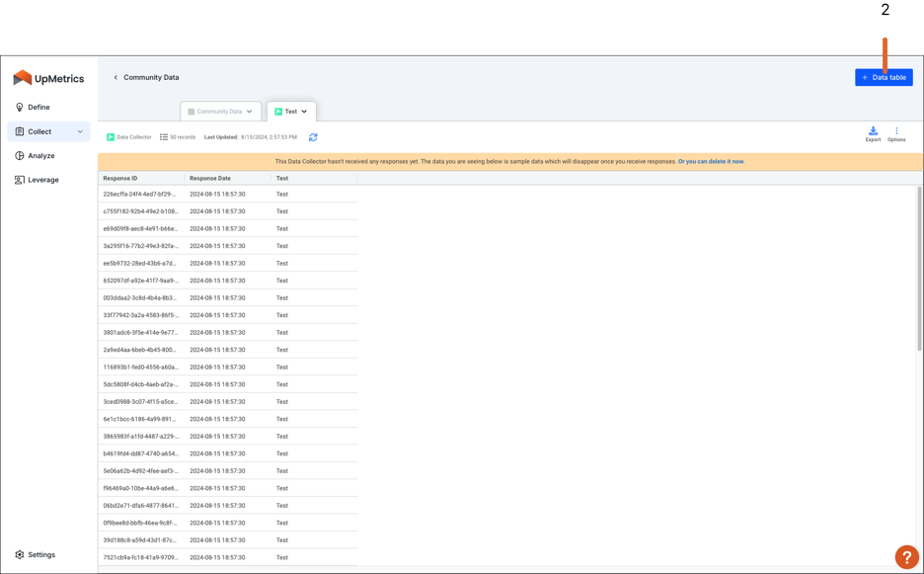Screen dimensions: 924x574
Task: Open the Analyze section
Action: click(x=40, y=155)
